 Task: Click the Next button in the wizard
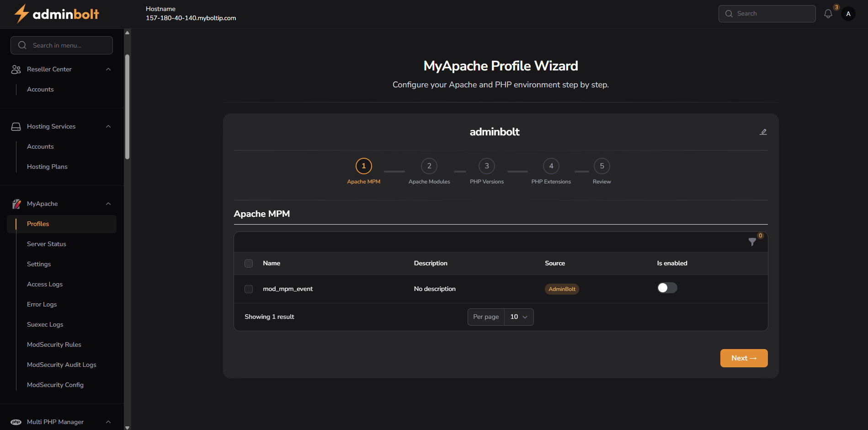pos(744,358)
